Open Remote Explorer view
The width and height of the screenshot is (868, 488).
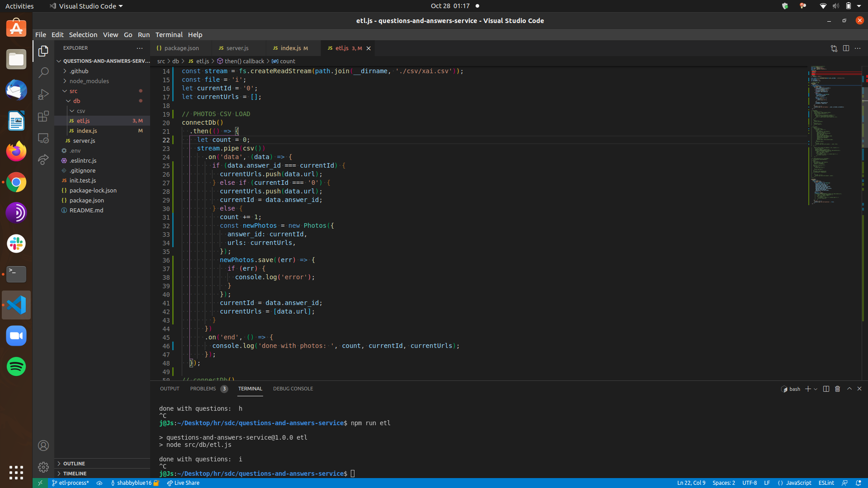pyautogui.click(x=43, y=138)
